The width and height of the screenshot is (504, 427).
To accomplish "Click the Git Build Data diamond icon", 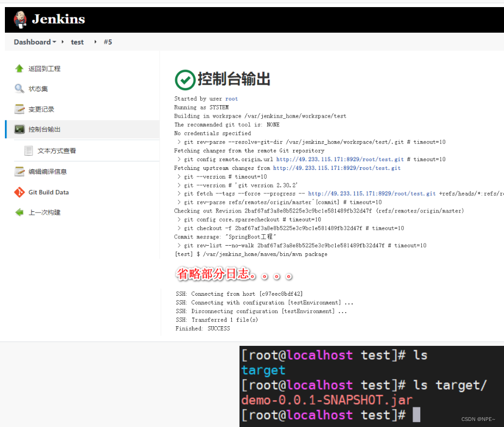I will [19, 192].
